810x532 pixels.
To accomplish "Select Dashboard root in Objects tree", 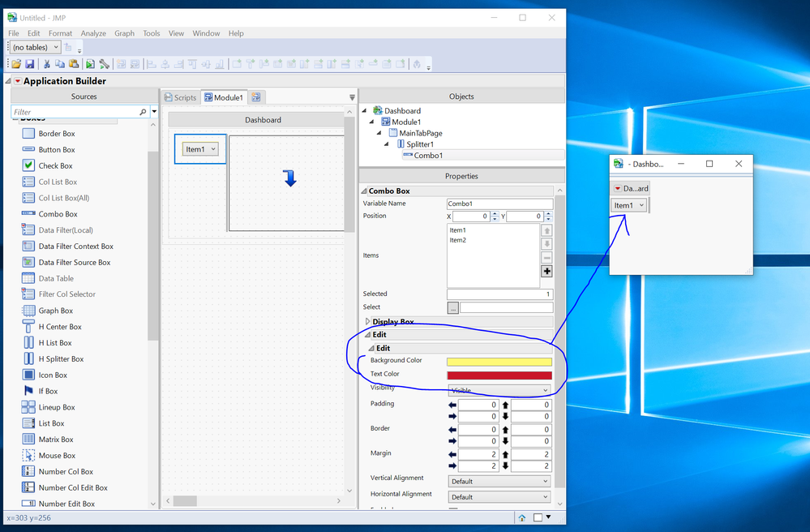I will pos(402,110).
